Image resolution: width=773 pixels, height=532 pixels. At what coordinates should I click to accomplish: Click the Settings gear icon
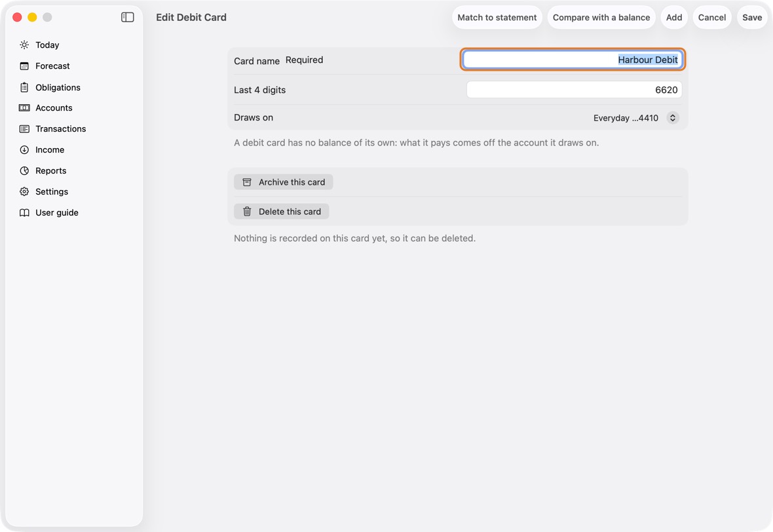point(24,192)
